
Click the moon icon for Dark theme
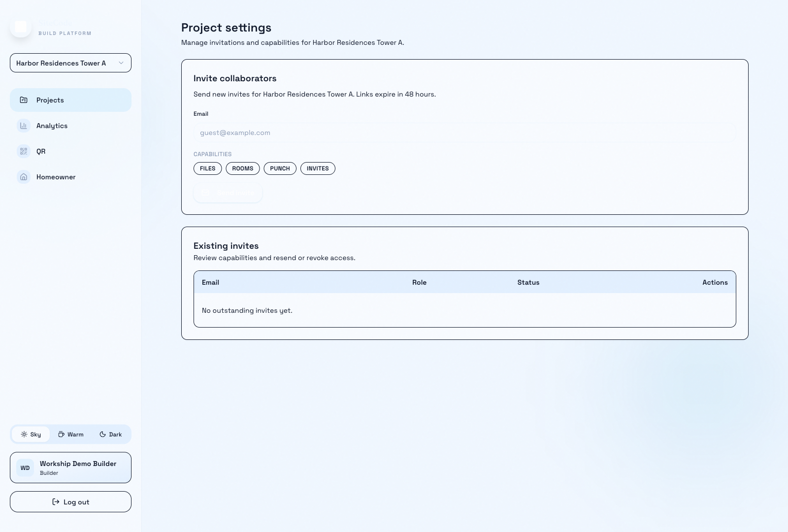[x=102, y=434]
